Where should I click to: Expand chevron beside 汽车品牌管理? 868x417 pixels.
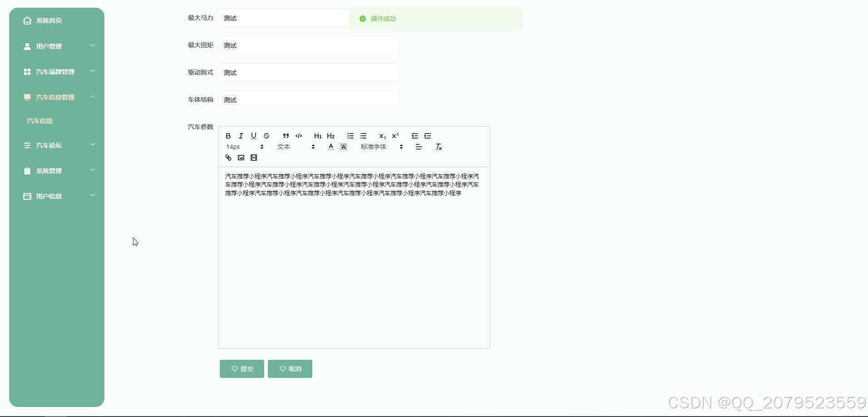point(93,71)
